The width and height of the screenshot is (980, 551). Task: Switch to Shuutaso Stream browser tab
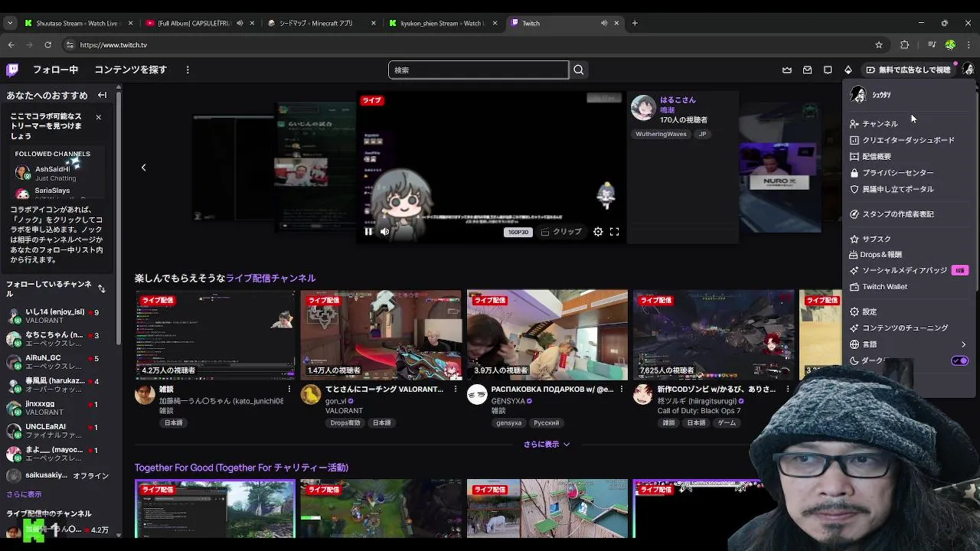pos(80,23)
